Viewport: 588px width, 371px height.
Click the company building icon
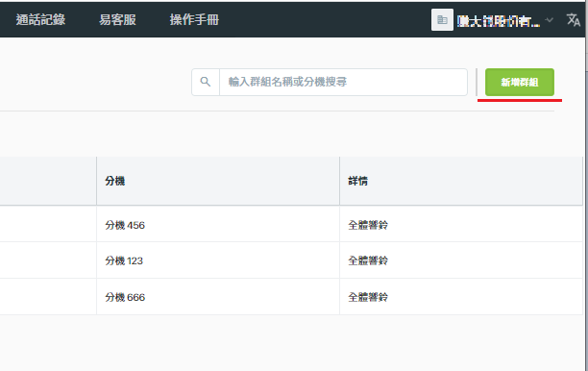[x=442, y=20]
